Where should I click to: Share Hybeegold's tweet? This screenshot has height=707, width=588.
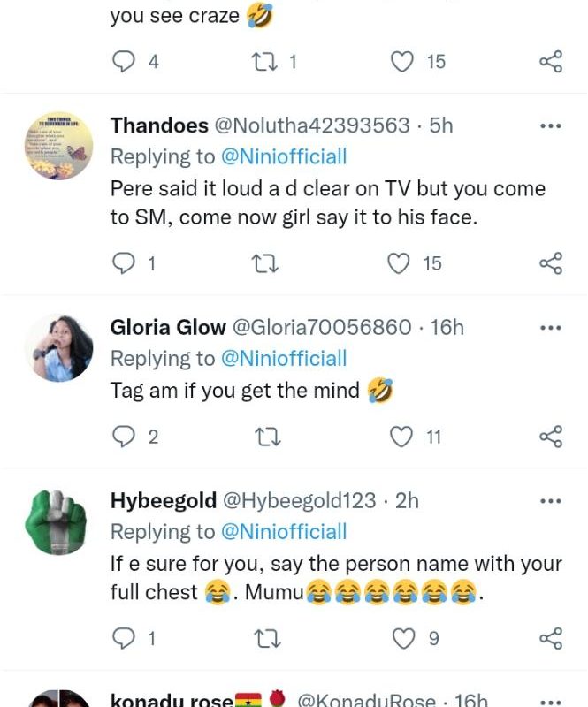(550, 637)
